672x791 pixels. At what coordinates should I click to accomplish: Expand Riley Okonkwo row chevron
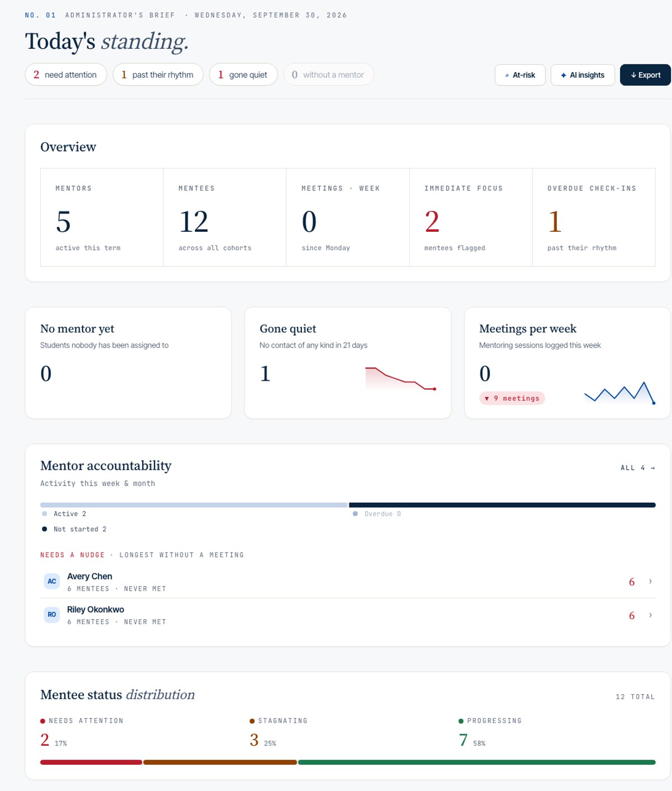[650, 615]
